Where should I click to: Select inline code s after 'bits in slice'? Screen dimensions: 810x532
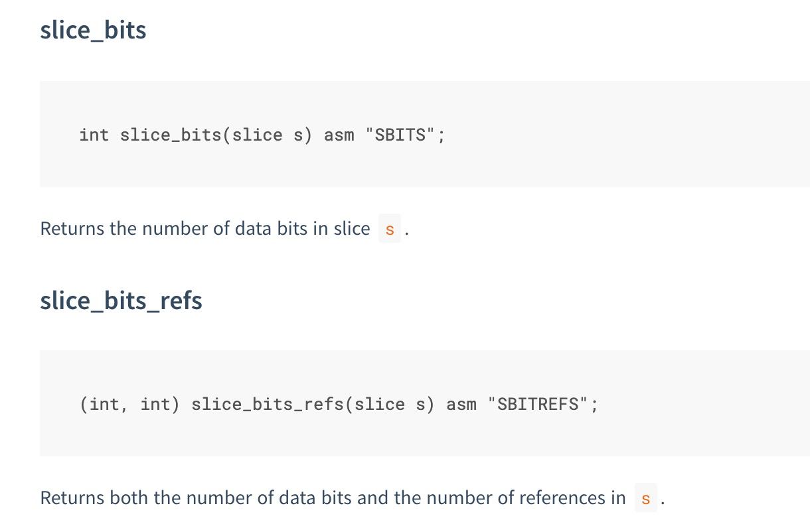390,229
